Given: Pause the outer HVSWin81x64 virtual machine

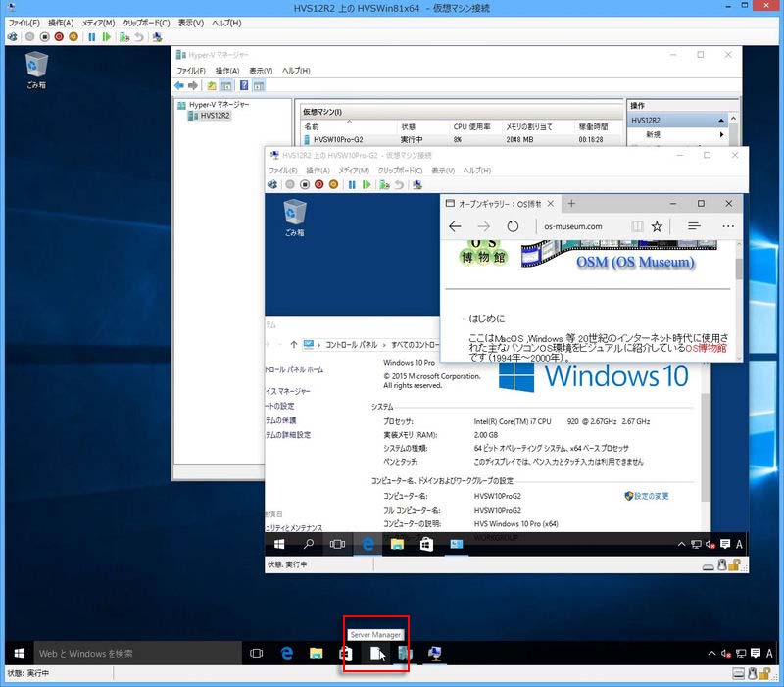Looking at the screenshot, I should point(91,37).
